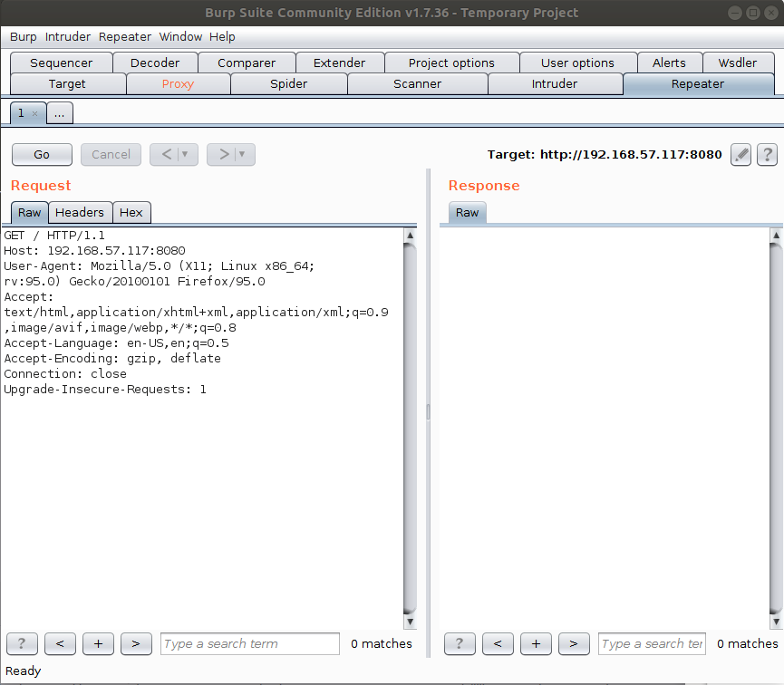Click the Connection: close header line
784x685 pixels.
(65, 374)
